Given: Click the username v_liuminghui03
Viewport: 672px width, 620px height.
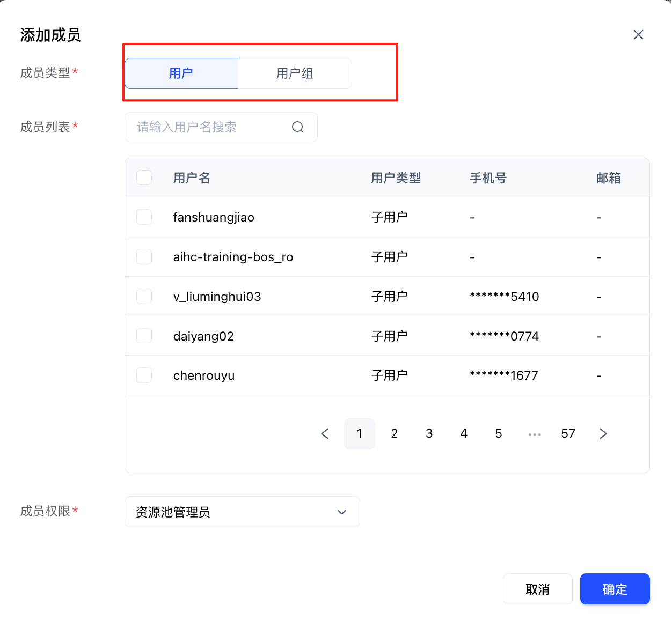Looking at the screenshot, I should pyautogui.click(x=217, y=297).
